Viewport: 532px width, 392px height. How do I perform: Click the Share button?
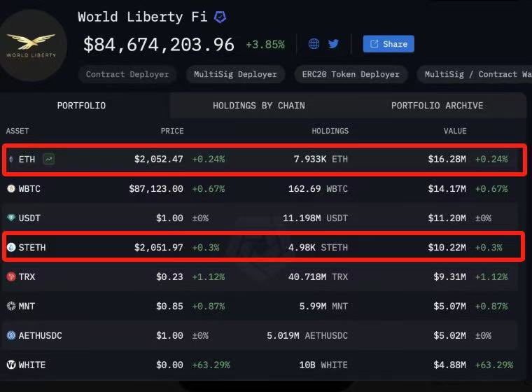coord(388,44)
